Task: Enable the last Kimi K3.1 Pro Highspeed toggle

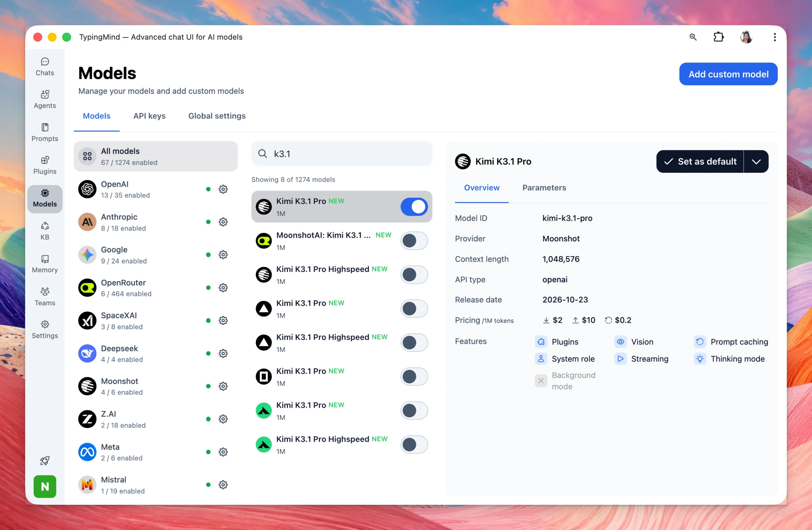Action: (x=414, y=445)
